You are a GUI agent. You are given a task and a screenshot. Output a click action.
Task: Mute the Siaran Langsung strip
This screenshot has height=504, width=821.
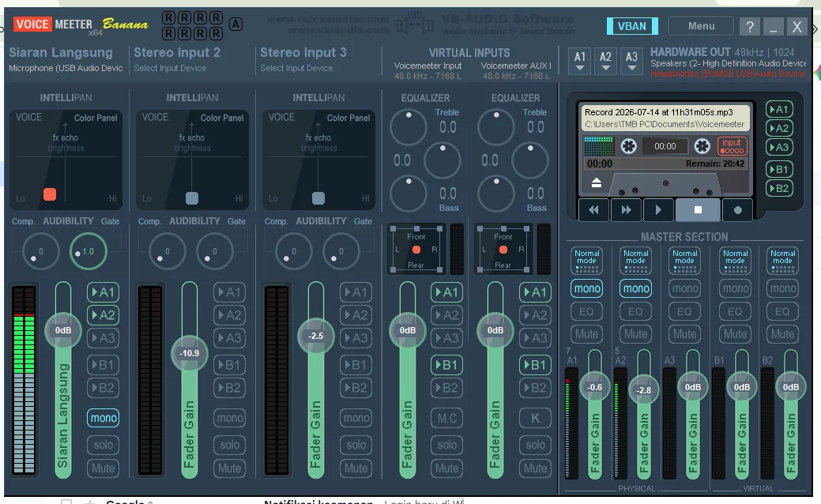click(x=104, y=468)
